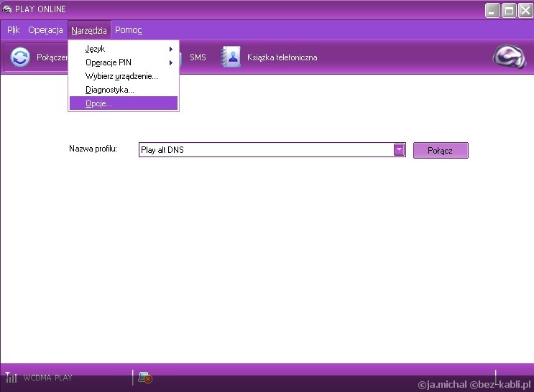
Task: Select Diagnostyka... menu entry
Action: (x=124, y=90)
